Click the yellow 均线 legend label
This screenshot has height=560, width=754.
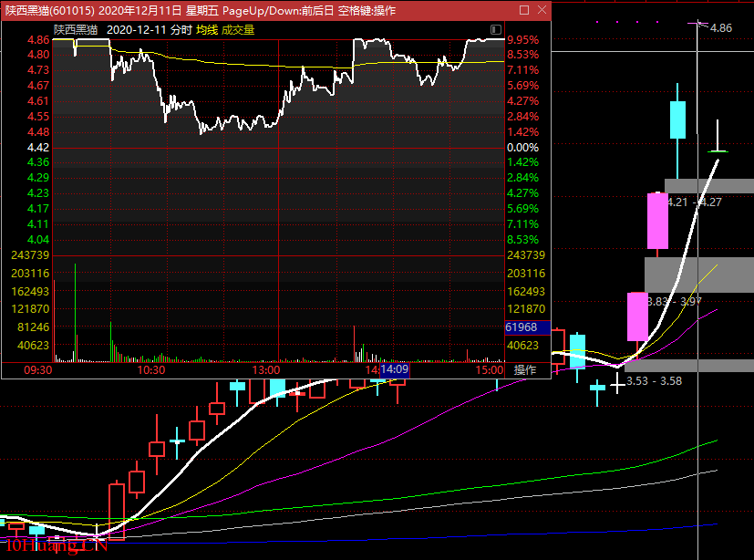[207, 29]
